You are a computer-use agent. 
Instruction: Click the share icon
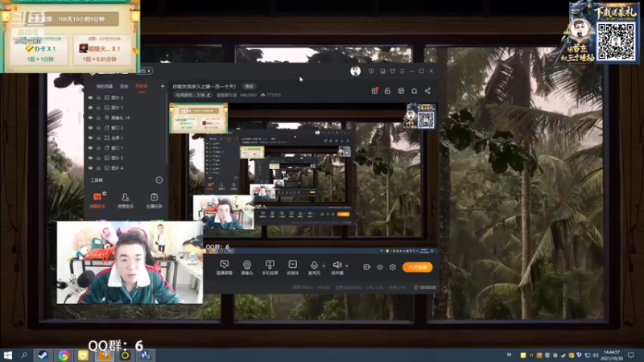(x=427, y=91)
